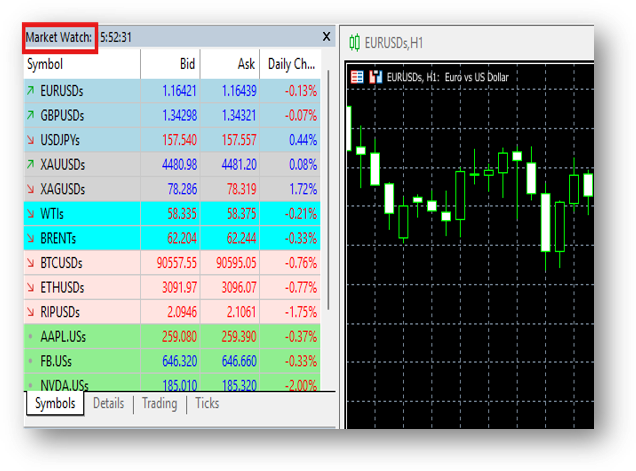Close the Market Watch panel
Image resolution: width=636 pixels, height=471 pixels.
coord(326,37)
